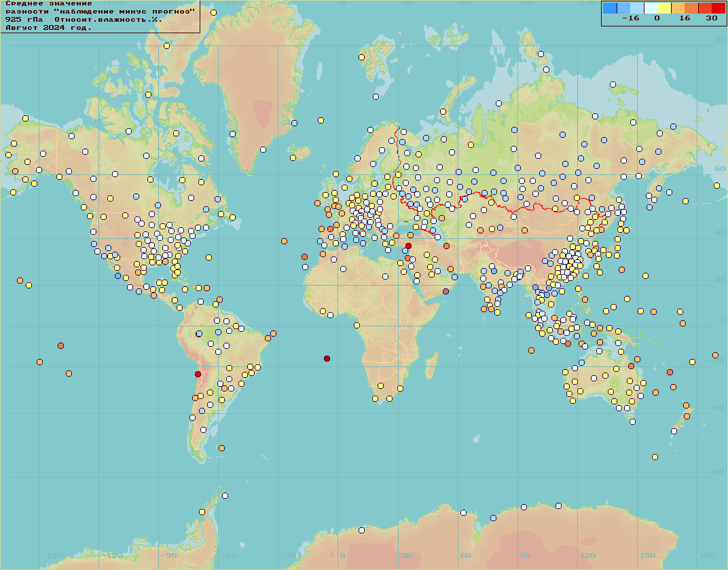The height and width of the screenshot is (570, 728).
Task: Click the '90' longitude label at bottom
Action: (525, 555)
